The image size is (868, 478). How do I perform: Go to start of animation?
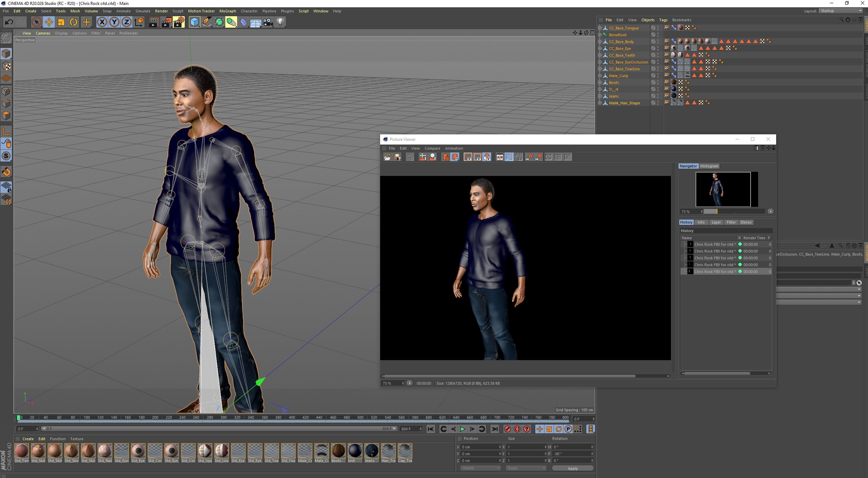(x=431, y=429)
